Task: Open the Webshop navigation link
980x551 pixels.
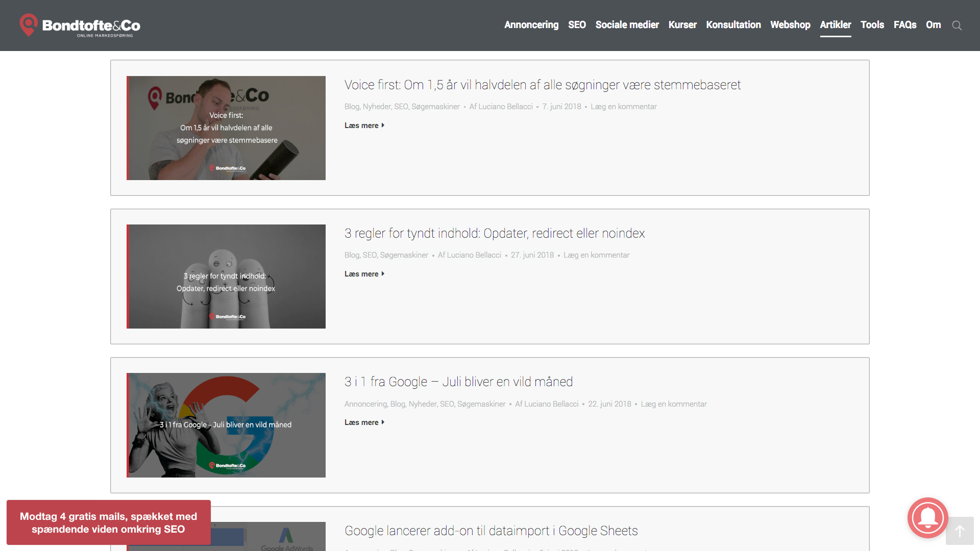Action: tap(790, 25)
